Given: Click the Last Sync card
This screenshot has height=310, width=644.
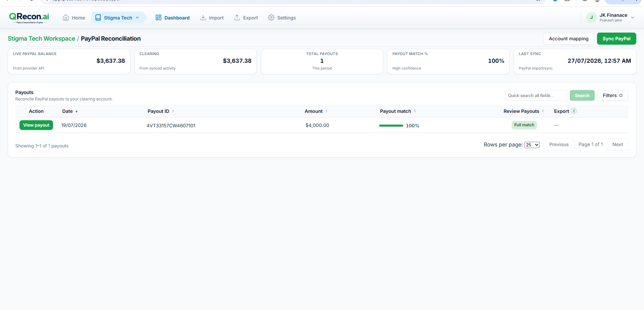Looking at the screenshot, I should (x=575, y=61).
